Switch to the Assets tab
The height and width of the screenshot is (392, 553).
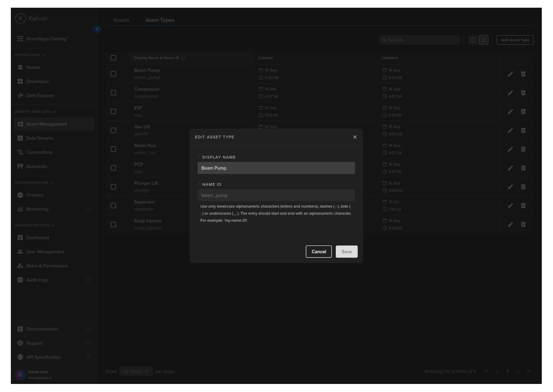[x=121, y=20]
